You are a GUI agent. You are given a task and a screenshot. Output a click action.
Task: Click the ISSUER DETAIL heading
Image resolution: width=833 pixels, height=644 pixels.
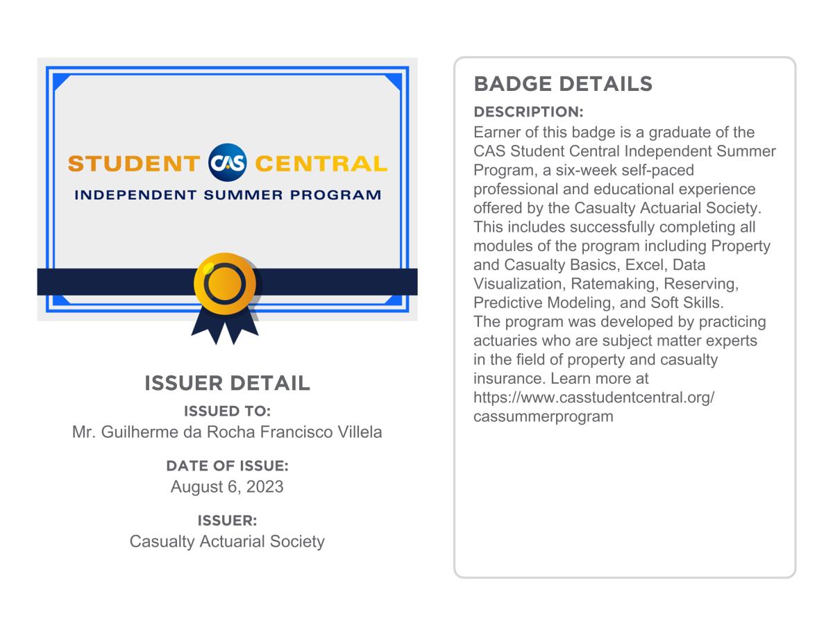point(227,383)
